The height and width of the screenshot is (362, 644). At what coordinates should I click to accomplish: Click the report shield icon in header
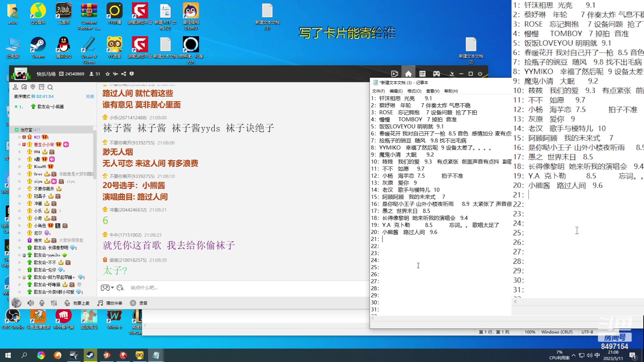point(132,74)
